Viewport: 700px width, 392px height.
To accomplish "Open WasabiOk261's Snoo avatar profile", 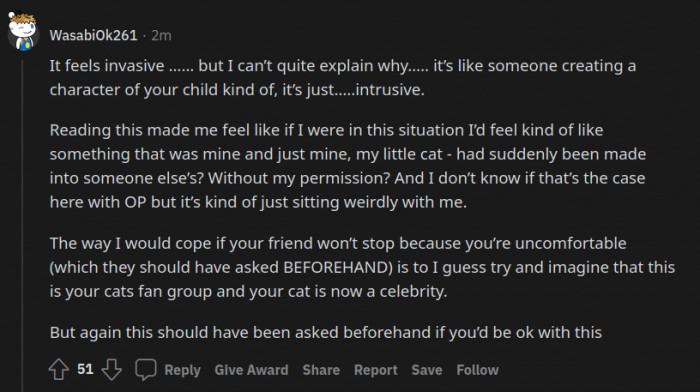I will tap(22, 32).
